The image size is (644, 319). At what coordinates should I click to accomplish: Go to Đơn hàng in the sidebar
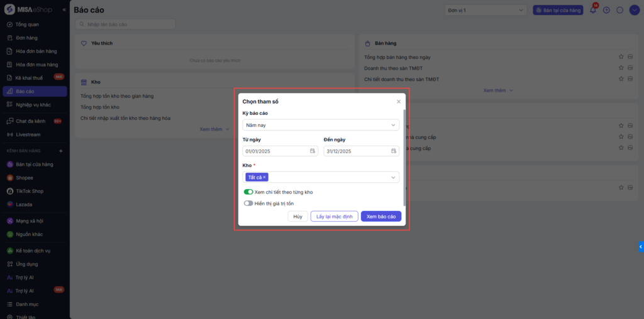27,38
